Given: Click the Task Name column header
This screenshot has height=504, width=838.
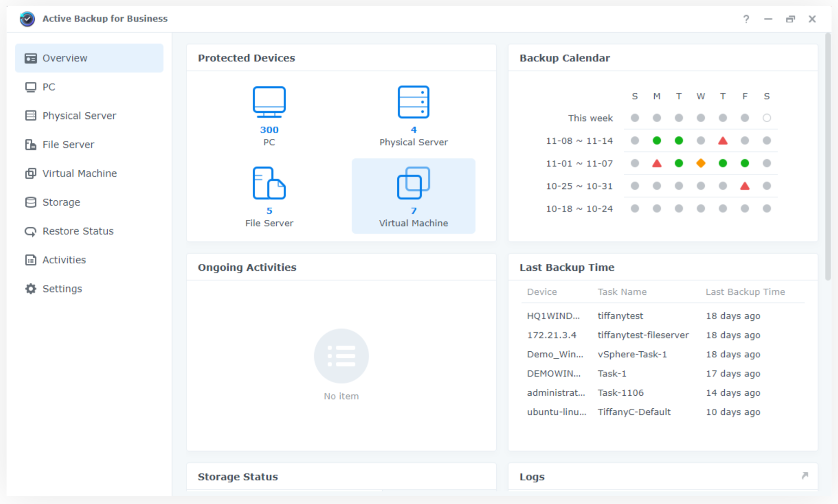Looking at the screenshot, I should point(622,292).
